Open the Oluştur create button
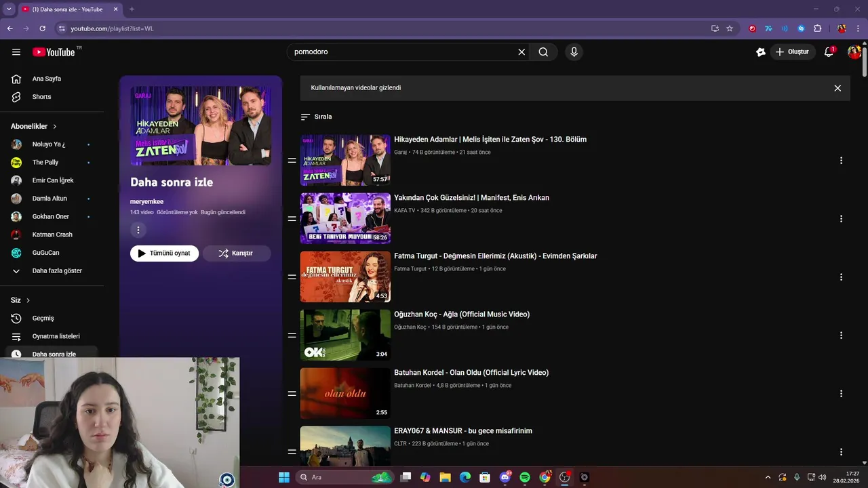This screenshot has width=868, height=488. pyautogui.click(x=792, y=52)
